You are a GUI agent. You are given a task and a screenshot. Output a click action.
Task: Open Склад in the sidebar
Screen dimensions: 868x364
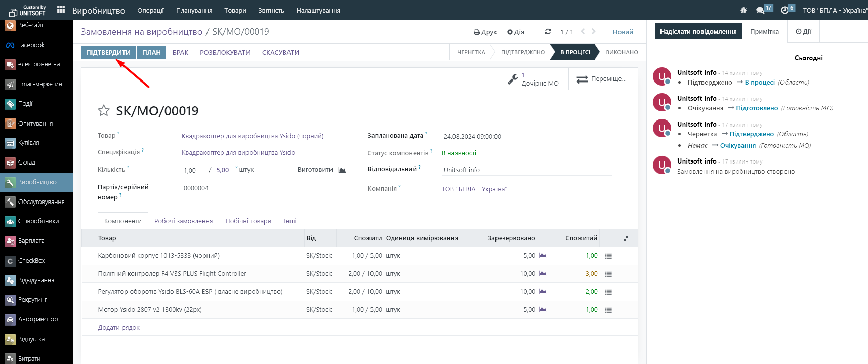tap(26, 163)
